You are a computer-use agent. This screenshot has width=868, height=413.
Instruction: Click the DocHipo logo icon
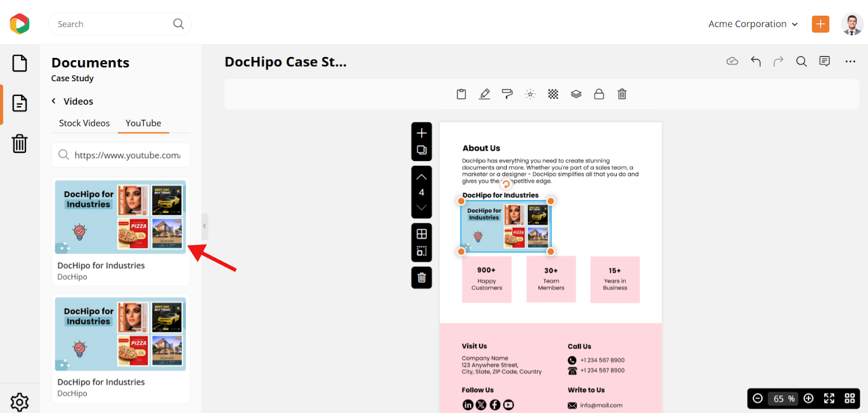(x=20, y=24)
